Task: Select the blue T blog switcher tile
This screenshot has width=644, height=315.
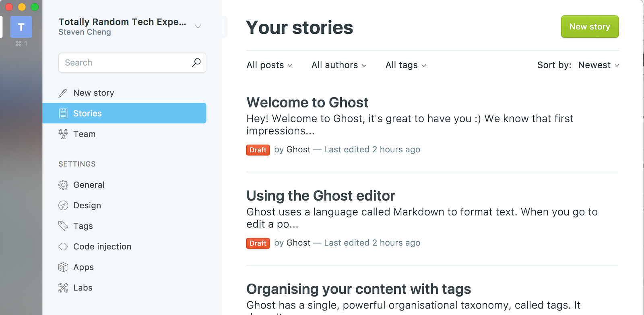Action: pyautogui.click(x=21, y=27)
